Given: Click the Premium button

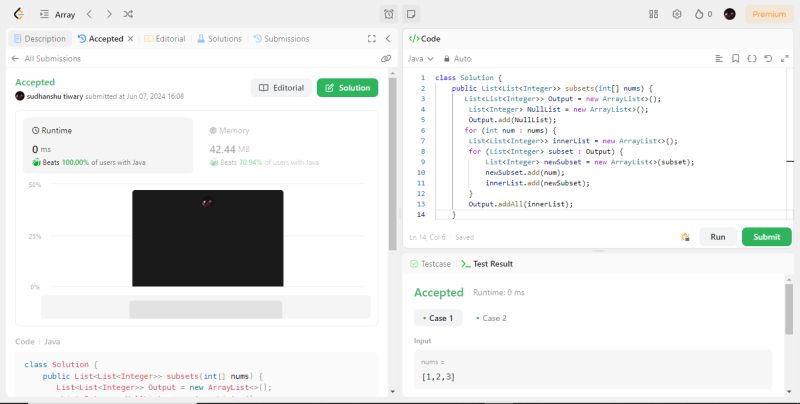Looking at the screenshot, I should (x=769, y=14).
